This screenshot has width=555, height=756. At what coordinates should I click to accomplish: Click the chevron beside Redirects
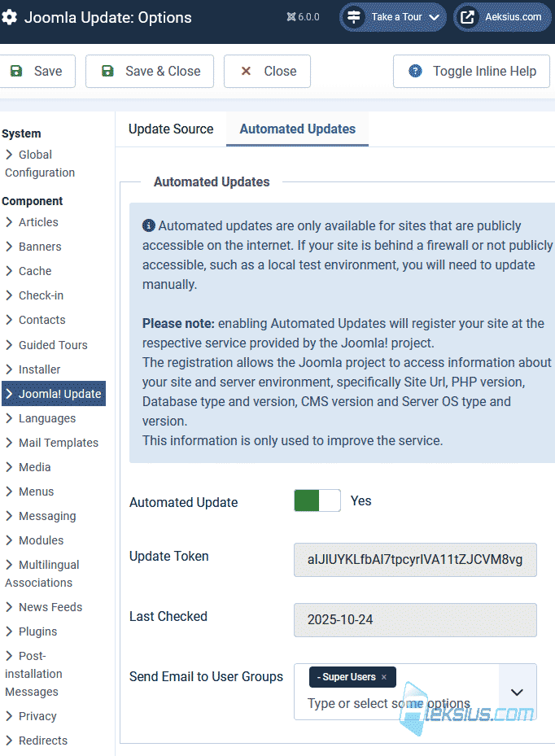9,740
